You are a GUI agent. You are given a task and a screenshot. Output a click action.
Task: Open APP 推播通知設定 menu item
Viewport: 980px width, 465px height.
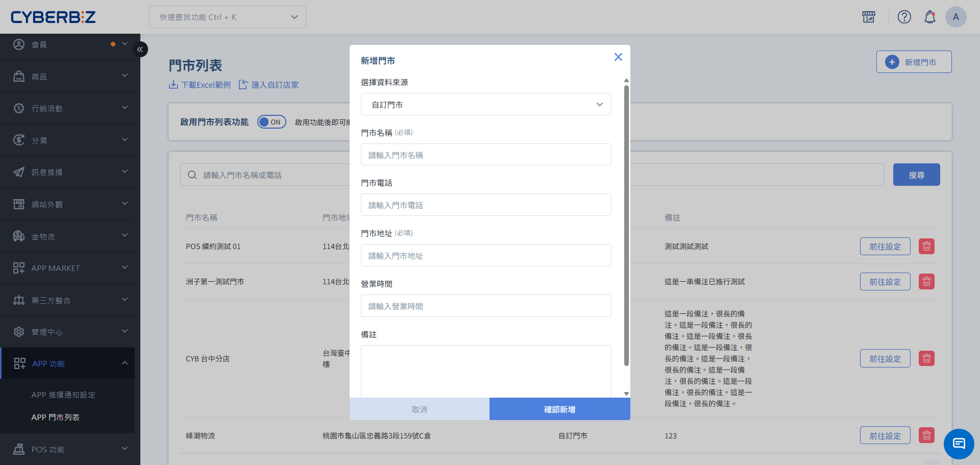click(63, 395)
